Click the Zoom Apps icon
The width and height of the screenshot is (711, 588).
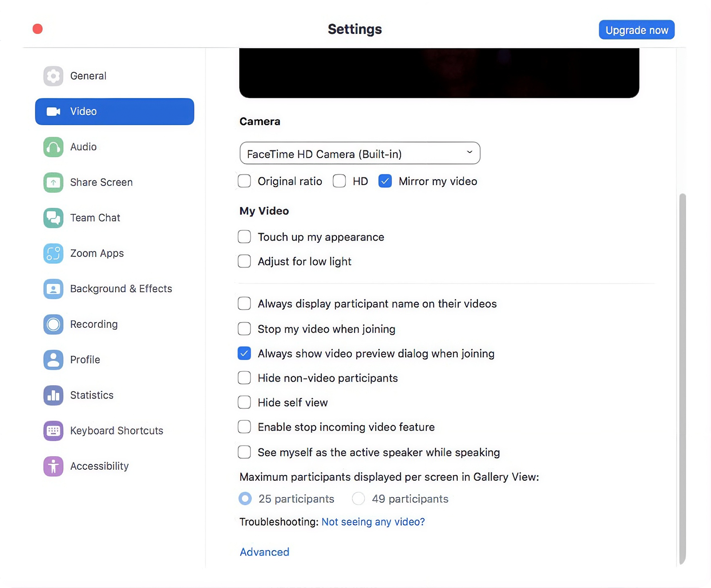tap(53, 254)
